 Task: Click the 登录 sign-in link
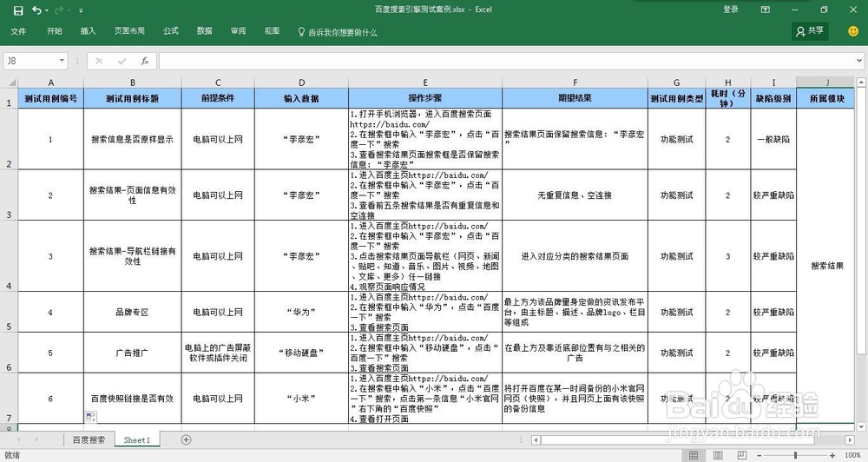click(731, 10)
